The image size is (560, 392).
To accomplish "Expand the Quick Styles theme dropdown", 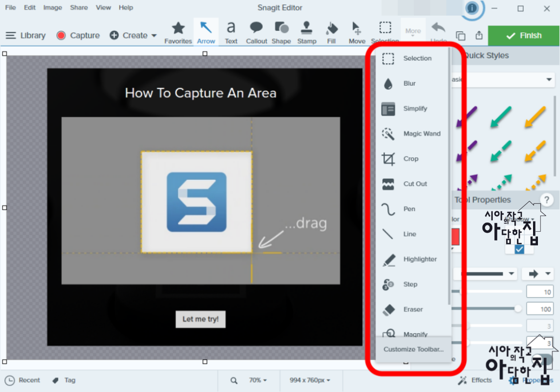I will pos(549,79).
